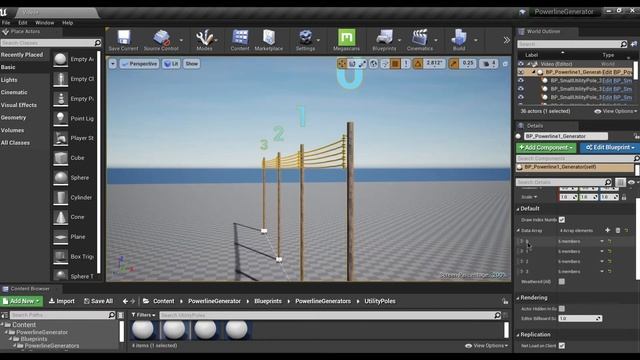Click the Details eye view-options icon

pyautogui.click(x=632, y=182)
